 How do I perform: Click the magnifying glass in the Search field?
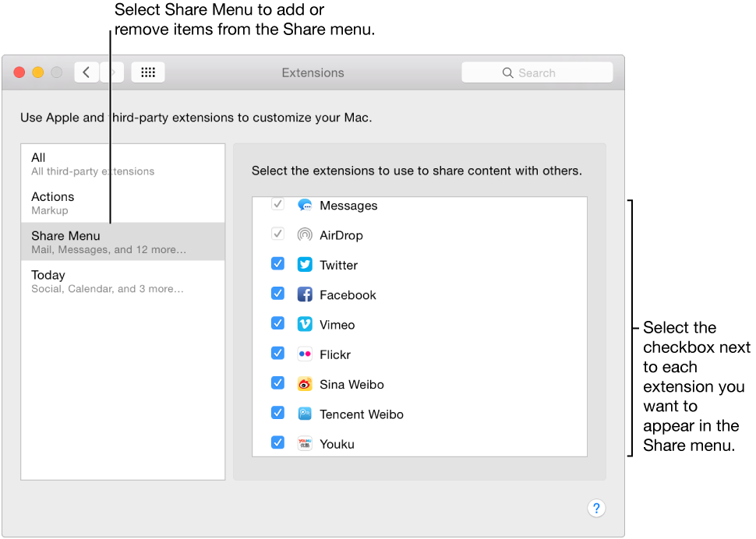tap(508, 72)
